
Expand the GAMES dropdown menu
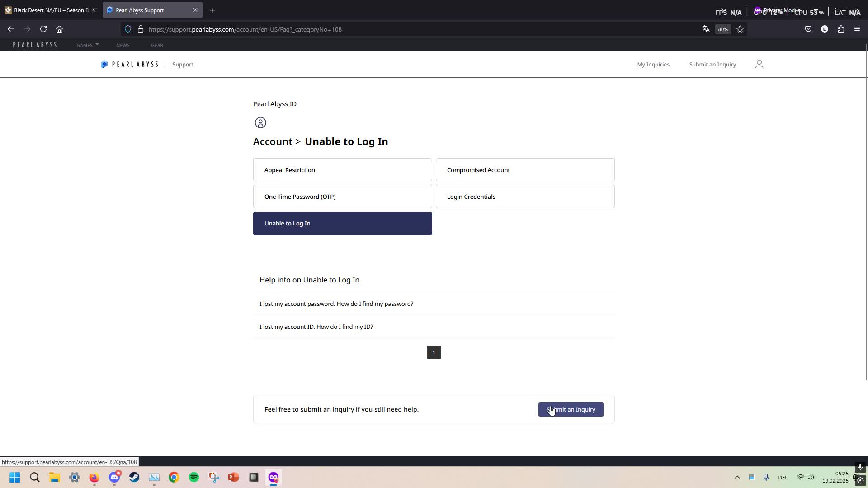coord(87,45)
